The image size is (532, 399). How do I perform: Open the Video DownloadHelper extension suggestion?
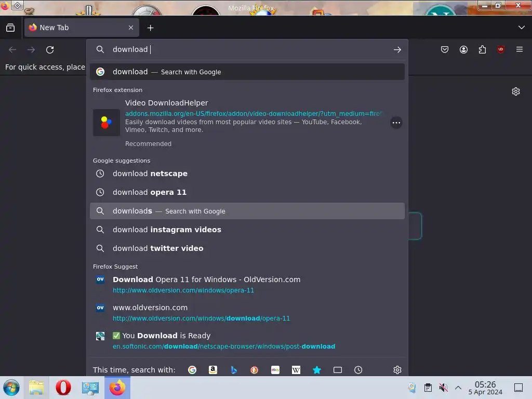coord(247,123)
